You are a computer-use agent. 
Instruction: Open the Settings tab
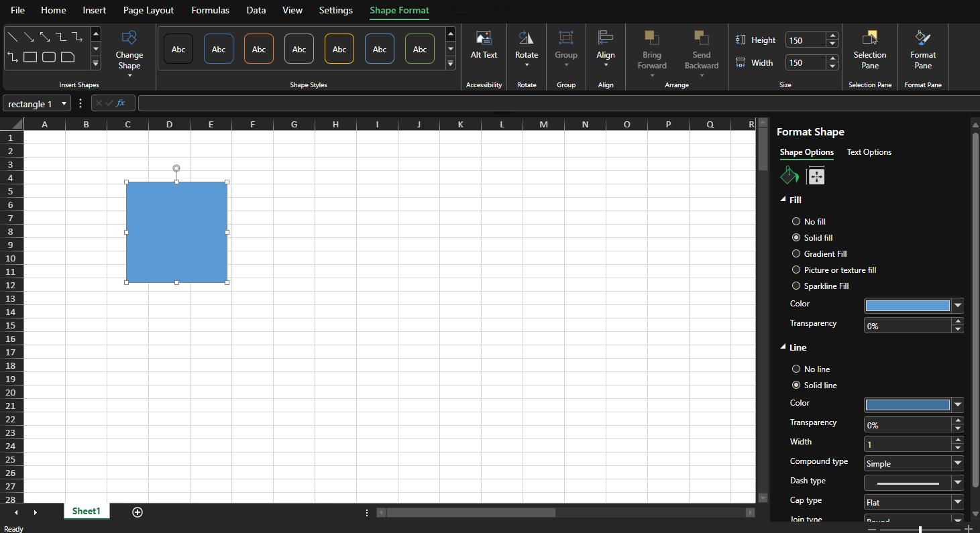point(336,10)
